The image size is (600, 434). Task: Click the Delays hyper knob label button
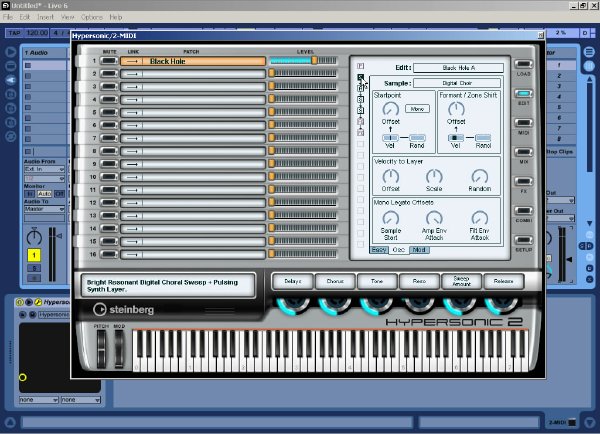(x=293, y=281)
